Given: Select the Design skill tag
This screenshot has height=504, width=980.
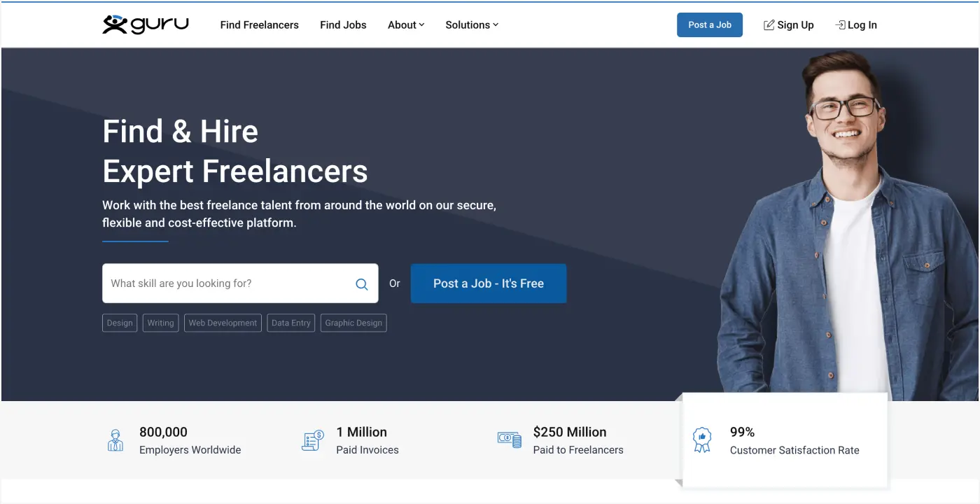Looking at the screenshot, I should point(120,323).
